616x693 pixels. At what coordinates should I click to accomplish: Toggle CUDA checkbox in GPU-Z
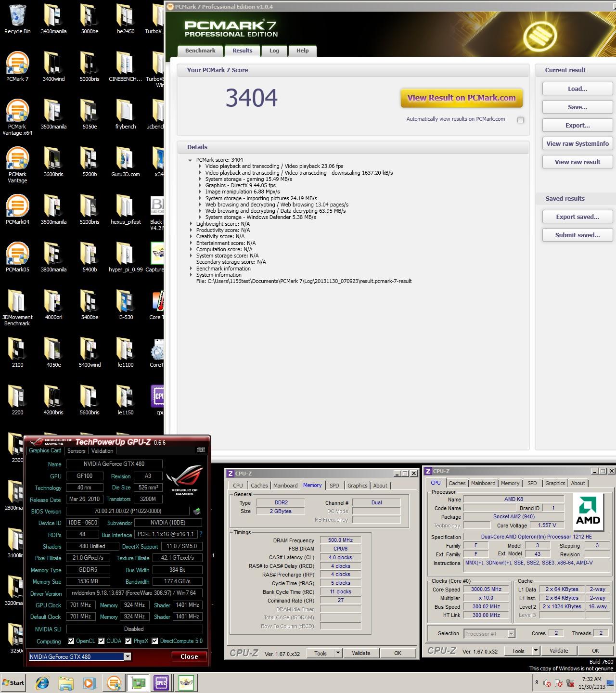pyautogui.click(x=102, y=641)
